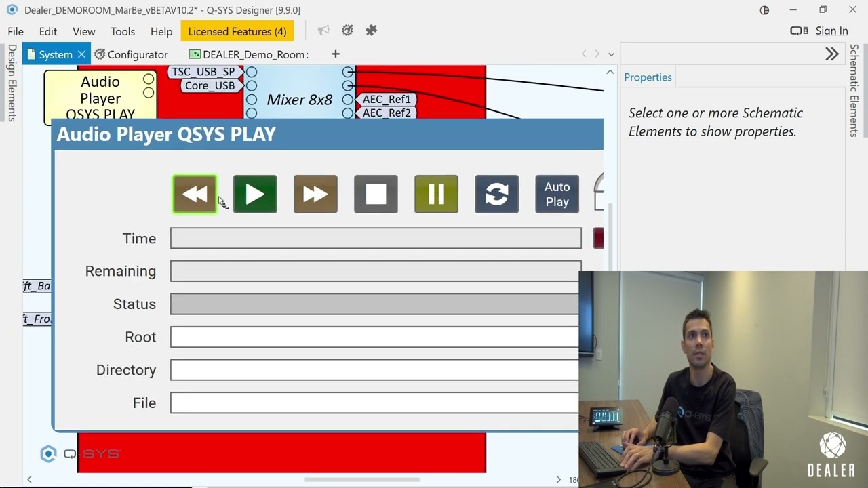The height and width of the screenshot is (488, 868).
Task: Switch to the Configurator tab
Action: 131,54
